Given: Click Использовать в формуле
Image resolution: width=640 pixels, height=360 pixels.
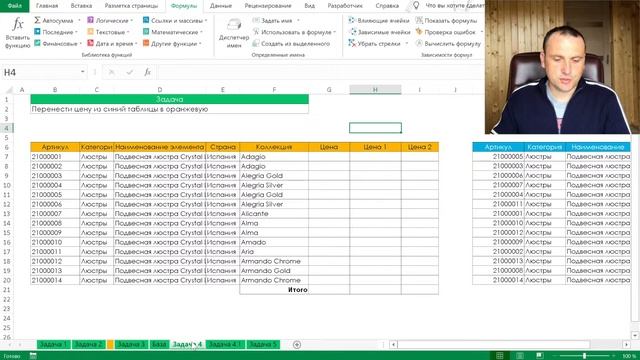Looking at the screenshot, I should click(294, 32).
